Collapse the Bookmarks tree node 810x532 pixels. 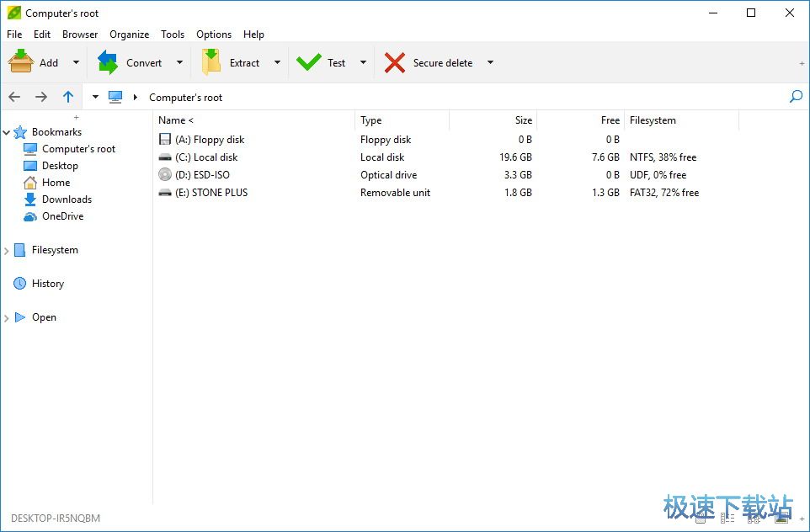[6, 133]
